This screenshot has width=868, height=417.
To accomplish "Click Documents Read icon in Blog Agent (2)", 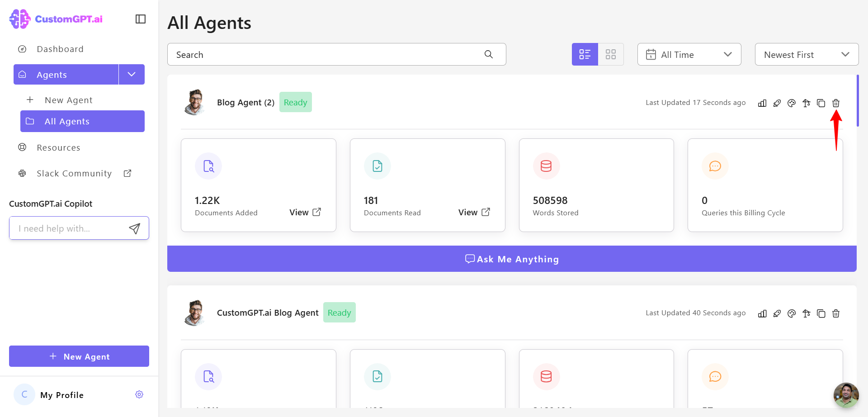I will (x=377, y=166).
